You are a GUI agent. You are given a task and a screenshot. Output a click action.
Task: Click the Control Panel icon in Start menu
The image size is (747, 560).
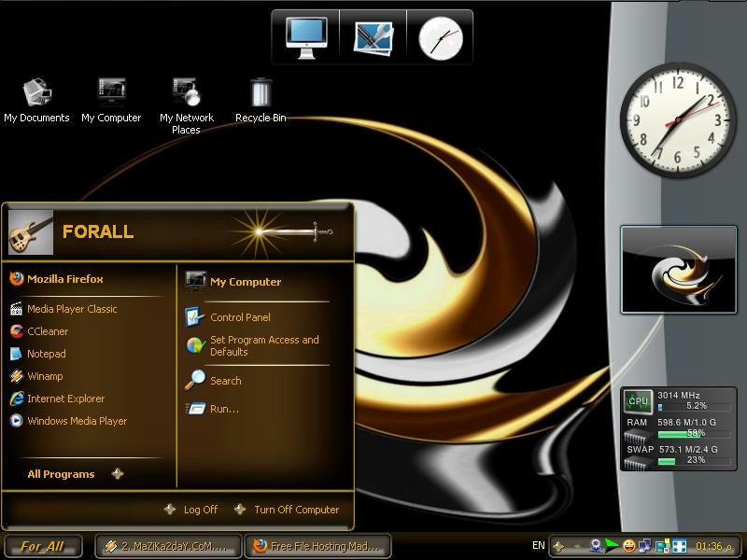[x=195, y=317]
